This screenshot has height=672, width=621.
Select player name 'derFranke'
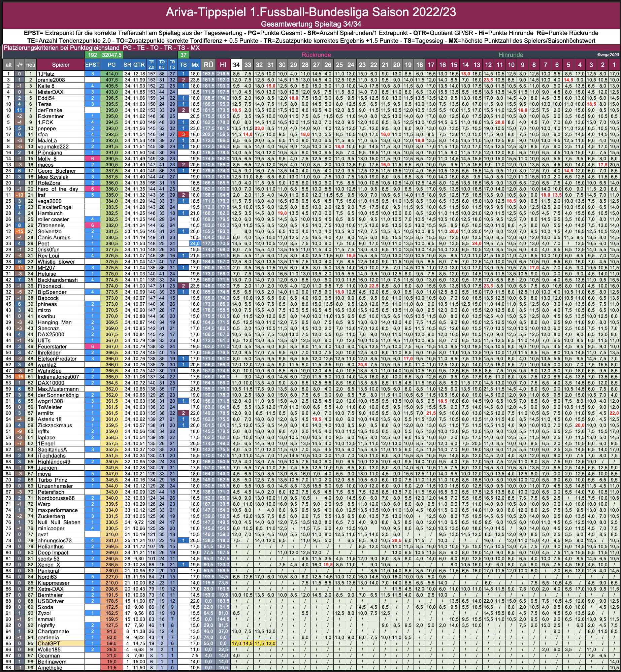click(x=50, y=110)
